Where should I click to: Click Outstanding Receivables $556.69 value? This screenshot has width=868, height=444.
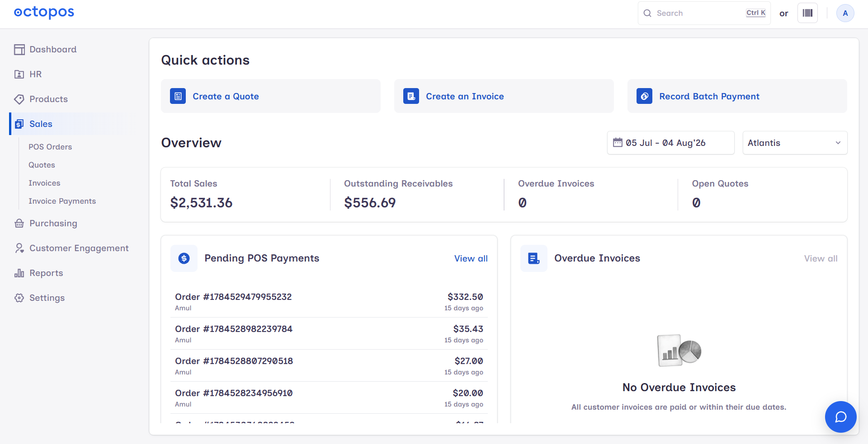point(370,203)
